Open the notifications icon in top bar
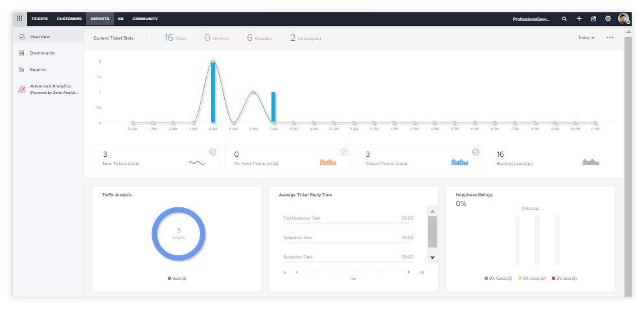The height and width of the screenshot is (309, 644). [x=593, y=19]
